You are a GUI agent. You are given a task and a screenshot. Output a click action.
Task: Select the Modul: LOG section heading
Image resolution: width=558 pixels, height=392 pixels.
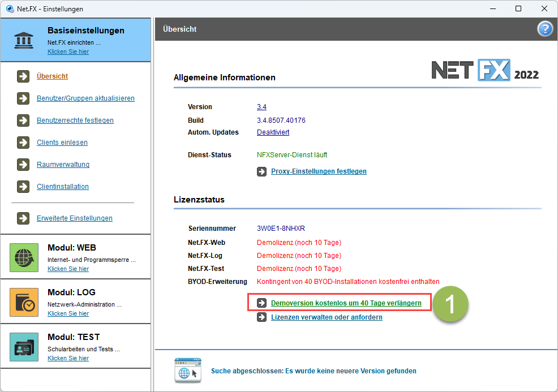point(71,292)
